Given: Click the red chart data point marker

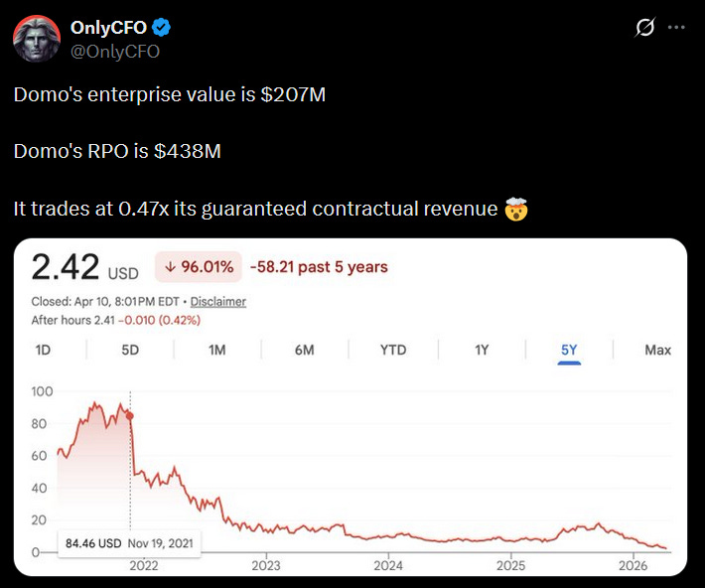Looking at the screenshot, I should click(130, 416).
